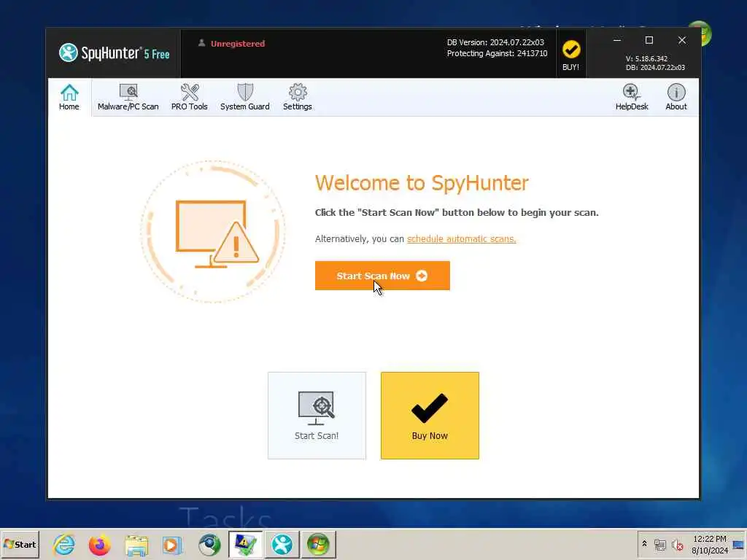This screenshot has height=560, width=747.
Task: Click the yellow Buy Now tile
Action: (x=430, y=415)
